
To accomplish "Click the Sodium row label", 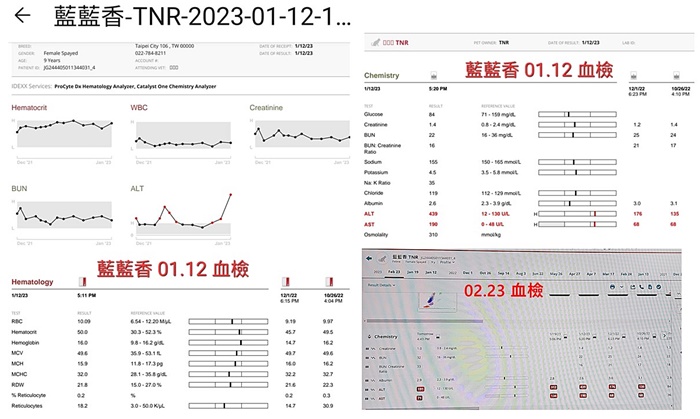I will tap(373, 162).
